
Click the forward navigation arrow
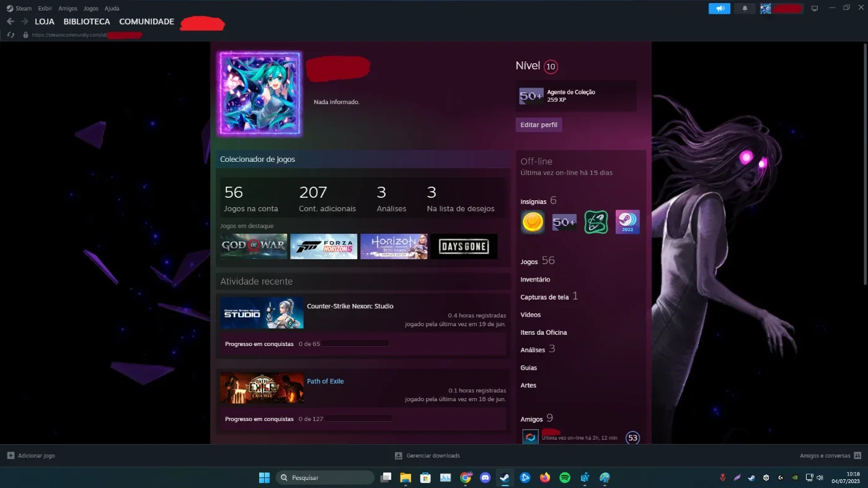25,21
